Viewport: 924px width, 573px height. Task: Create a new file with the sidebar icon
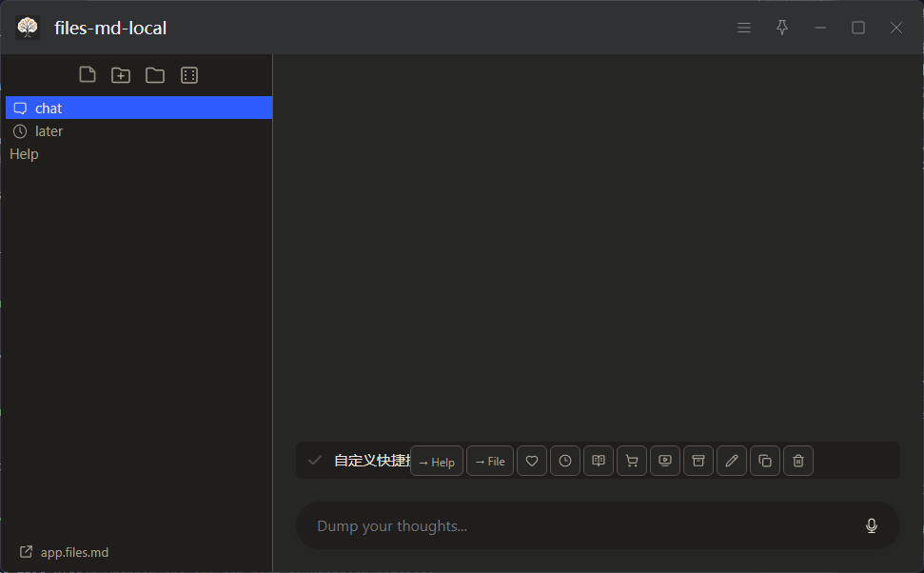(x=88, y=75)
